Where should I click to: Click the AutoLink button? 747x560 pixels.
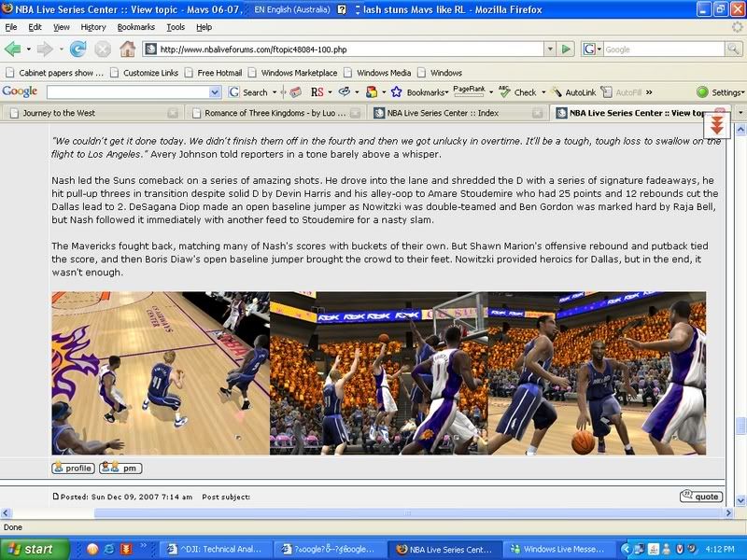tap(573, 92)
